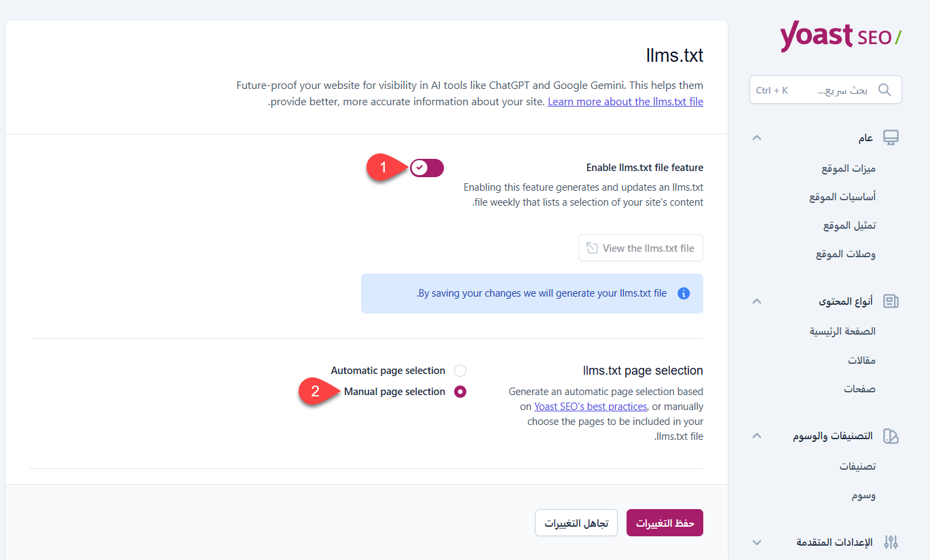Click the search magnifier icon
The image size is (930, 560).
pyautogui.click(x=885, y=90)
